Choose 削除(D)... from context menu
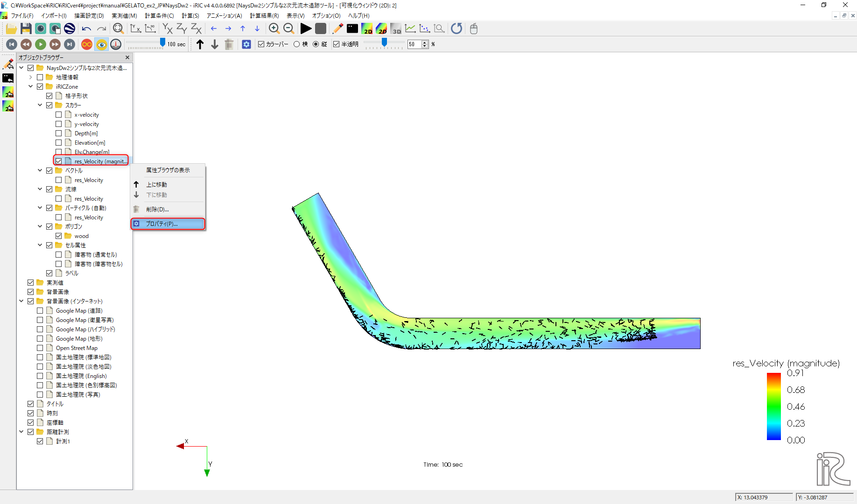 coord(168,209)
